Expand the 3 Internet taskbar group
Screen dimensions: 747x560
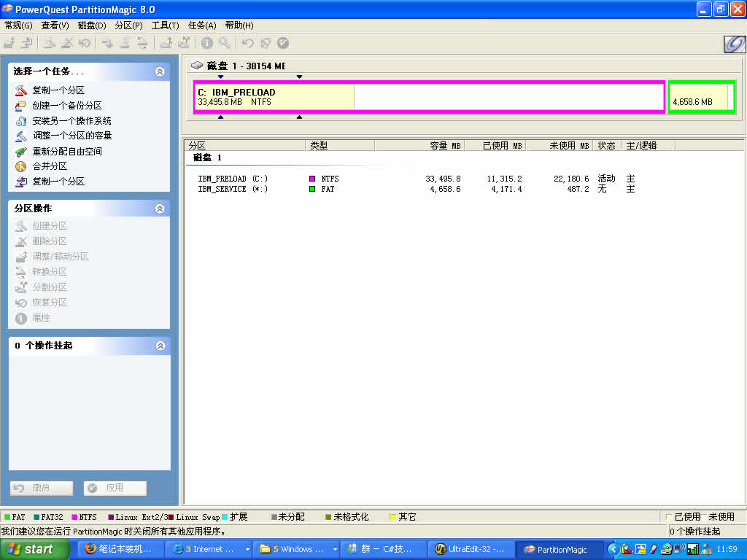click(x=209, y=550)
